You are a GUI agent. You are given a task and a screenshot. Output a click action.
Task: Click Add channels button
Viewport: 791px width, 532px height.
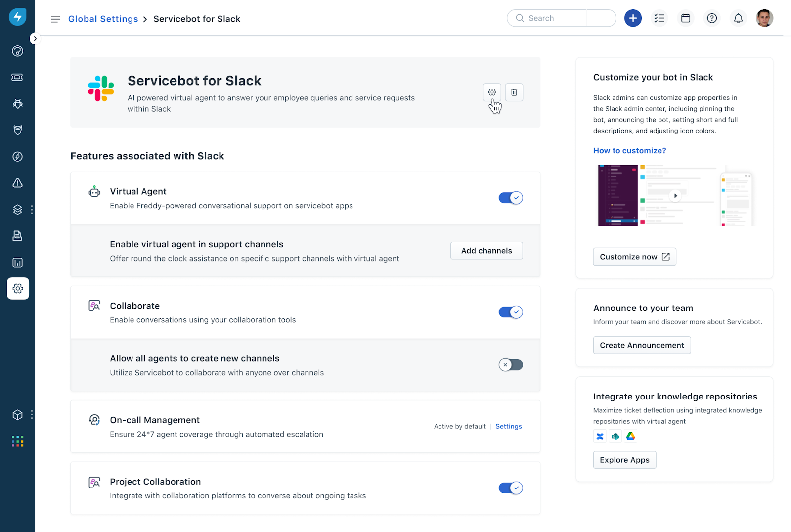tap(486, 251)
